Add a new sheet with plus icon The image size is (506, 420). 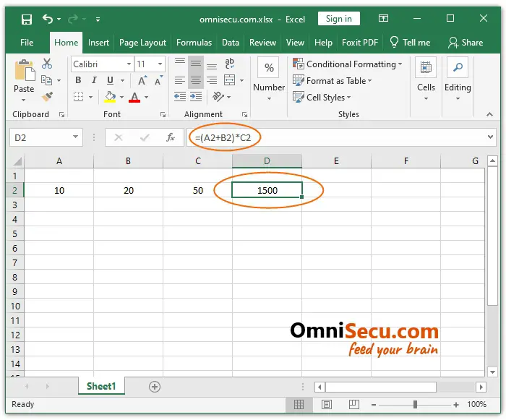point(155,387)
